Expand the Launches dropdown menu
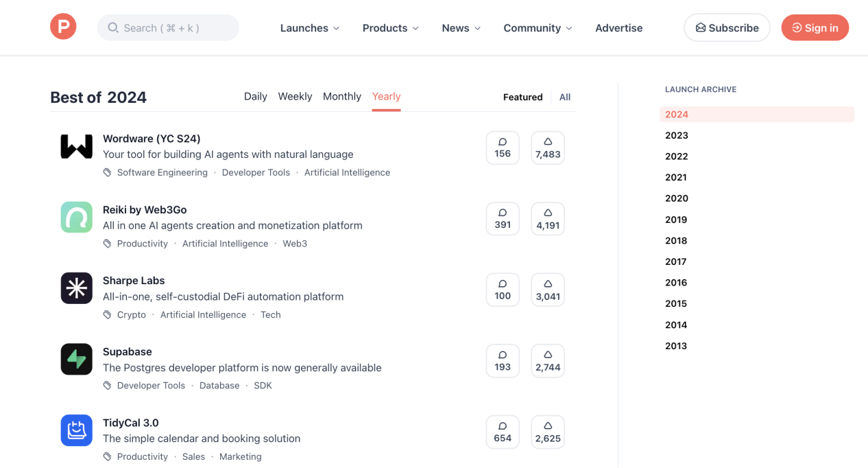The height and width of the screenshot is (468, 868). point(310,28)
